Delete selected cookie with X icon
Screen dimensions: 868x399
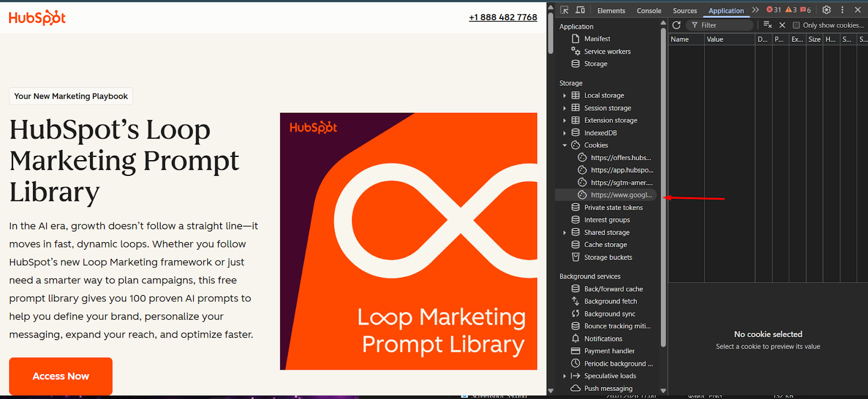point(782,25)
